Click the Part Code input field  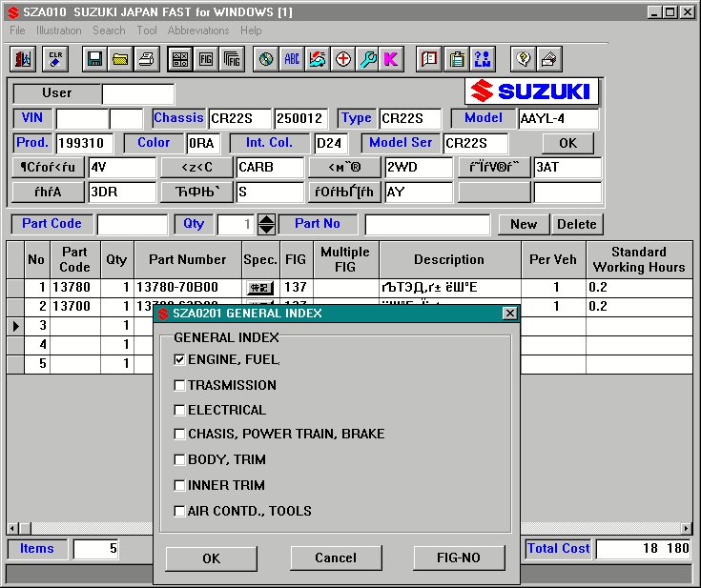(133, 224)
